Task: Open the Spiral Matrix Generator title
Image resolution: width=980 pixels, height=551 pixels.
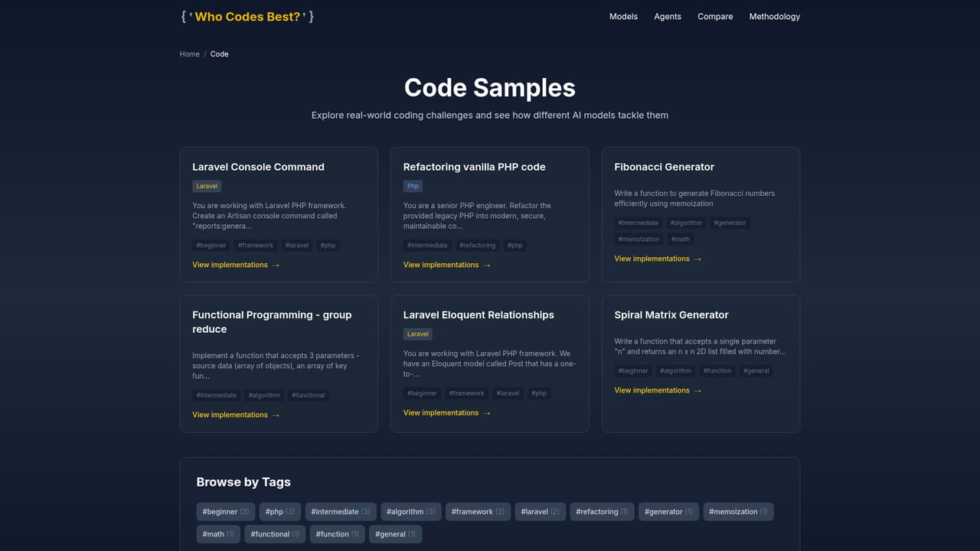Action: coord(671,315)
